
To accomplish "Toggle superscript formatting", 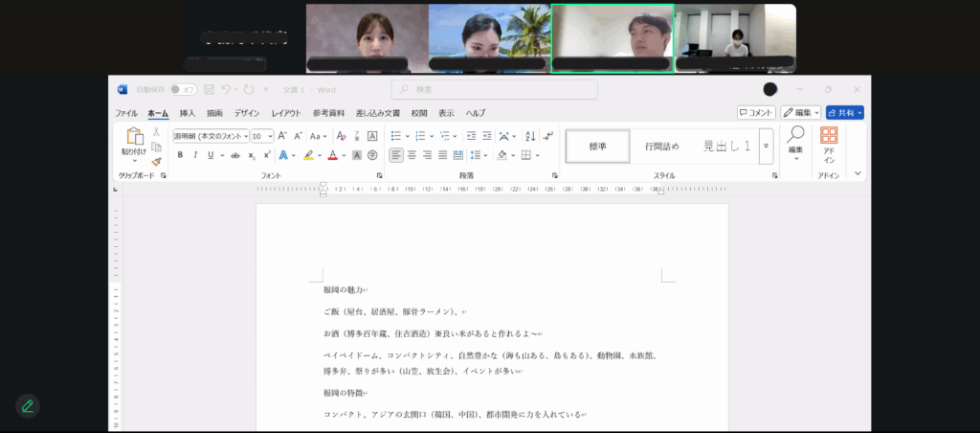I will (267, 155).
